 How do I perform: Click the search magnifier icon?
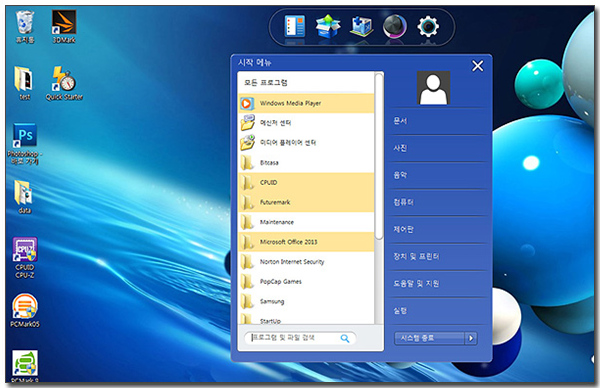345,338
